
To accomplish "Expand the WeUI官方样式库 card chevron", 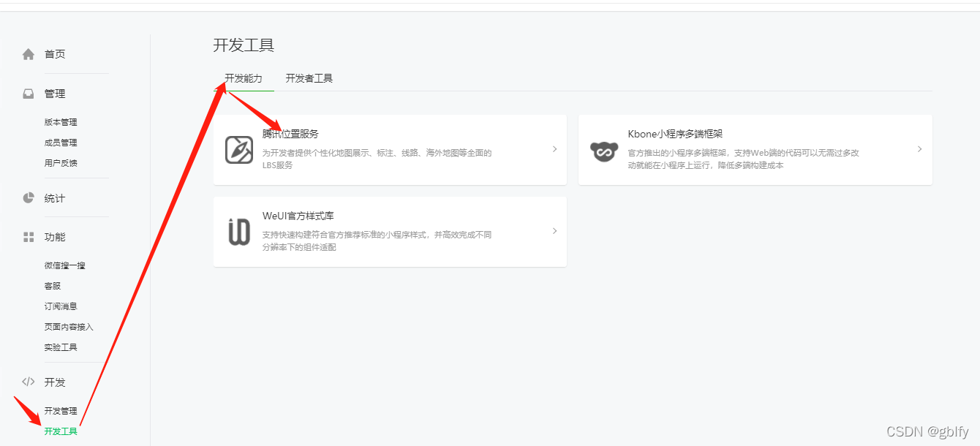I will (554, 231).
